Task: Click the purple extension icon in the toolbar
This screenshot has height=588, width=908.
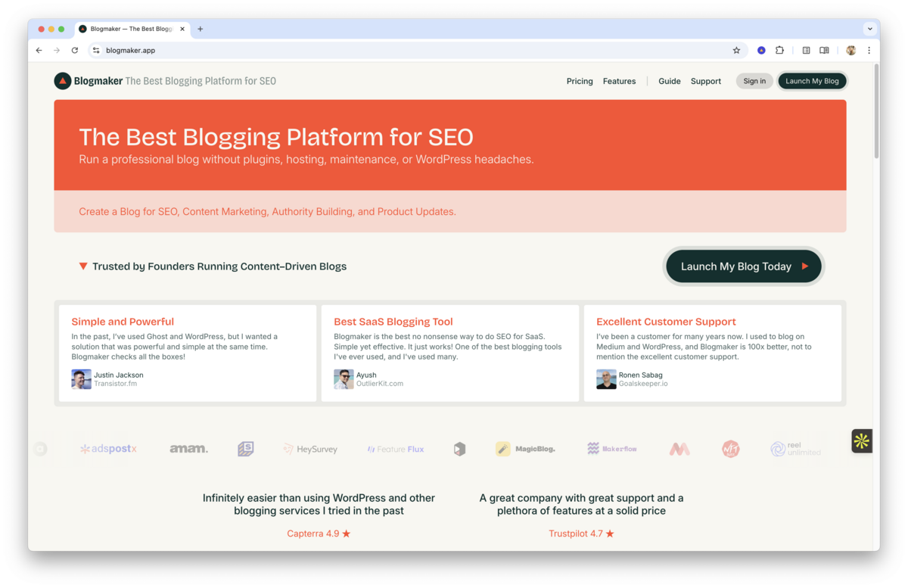Action: [x=760, y=50]
